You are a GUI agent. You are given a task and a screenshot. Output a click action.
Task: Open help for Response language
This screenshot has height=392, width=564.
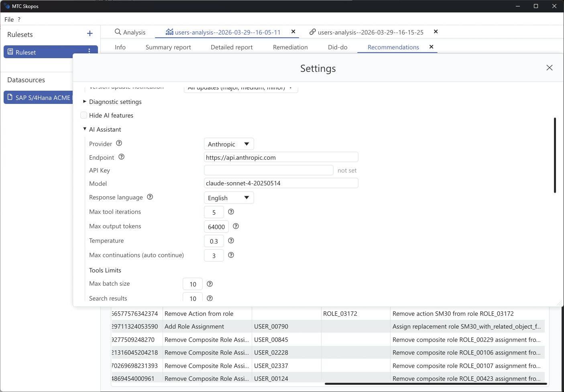[150, 197]
